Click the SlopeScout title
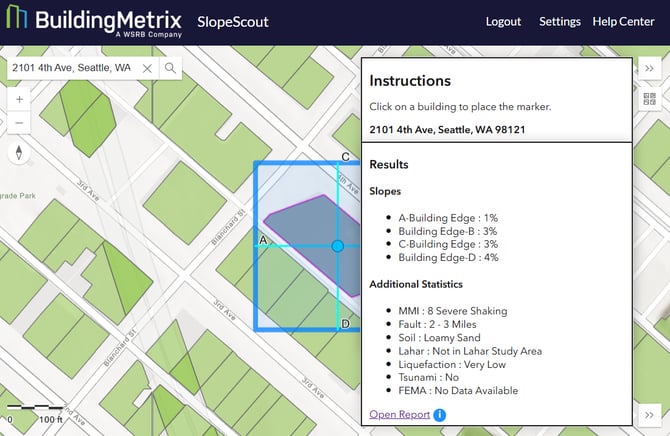670x436 pixels. [233, 22]
